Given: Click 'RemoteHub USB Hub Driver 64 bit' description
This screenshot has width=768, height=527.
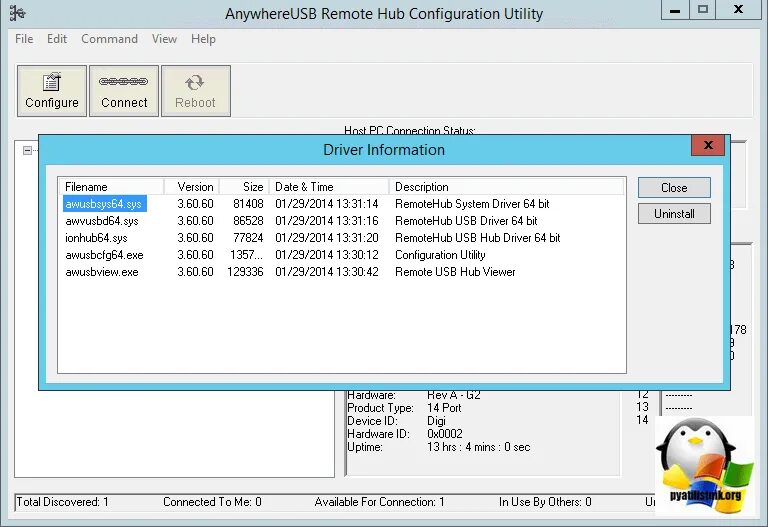Looking at the screenshot, I should (x=478, y=238).
